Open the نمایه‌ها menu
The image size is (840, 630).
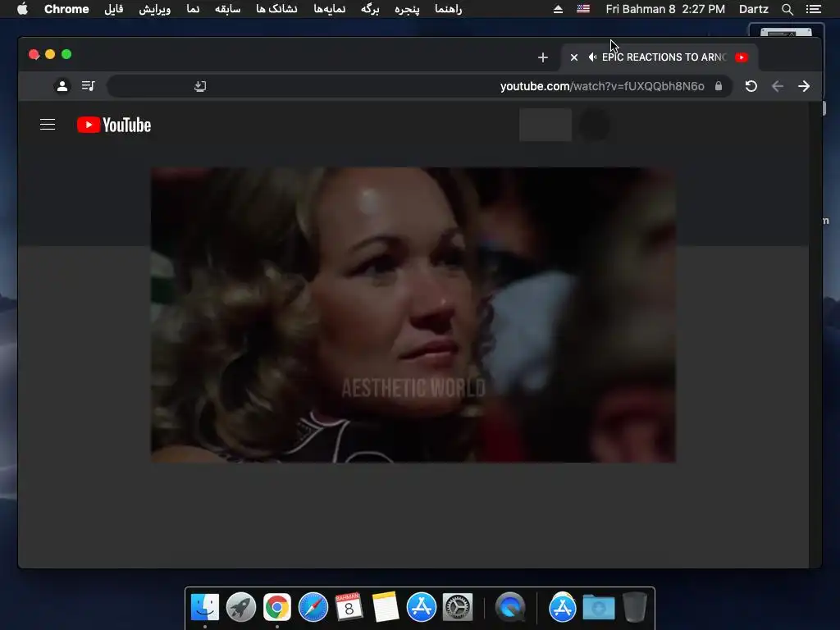pyautogui.click(x=330, y=9)
